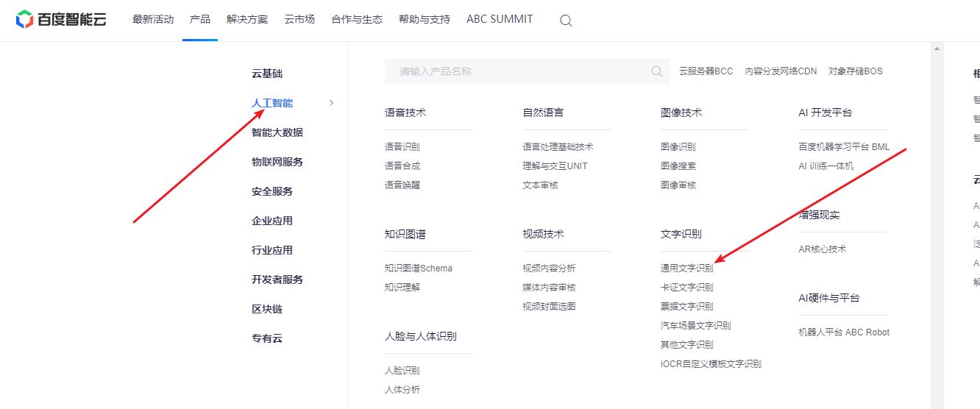980x409 pixels.
Task: Open 语言处理基础技术 product
Action: click(x=558, y=147)
